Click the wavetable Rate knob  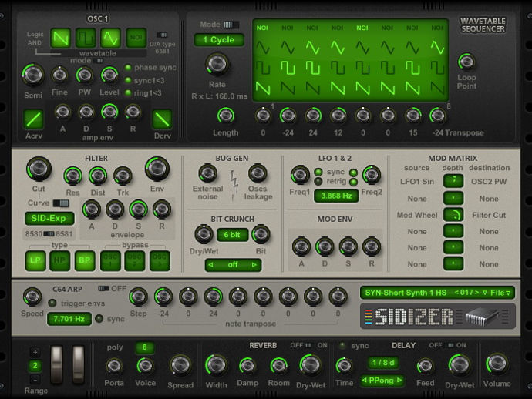(217, 64)
